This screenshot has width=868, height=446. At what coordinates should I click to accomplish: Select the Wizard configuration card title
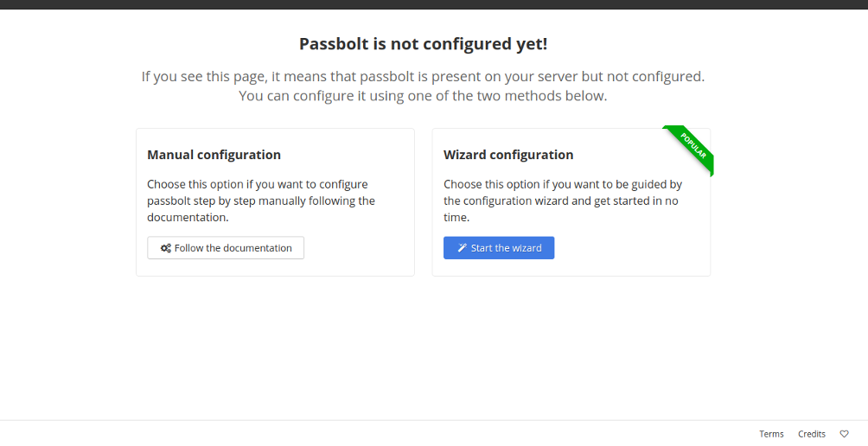(508, 155)
